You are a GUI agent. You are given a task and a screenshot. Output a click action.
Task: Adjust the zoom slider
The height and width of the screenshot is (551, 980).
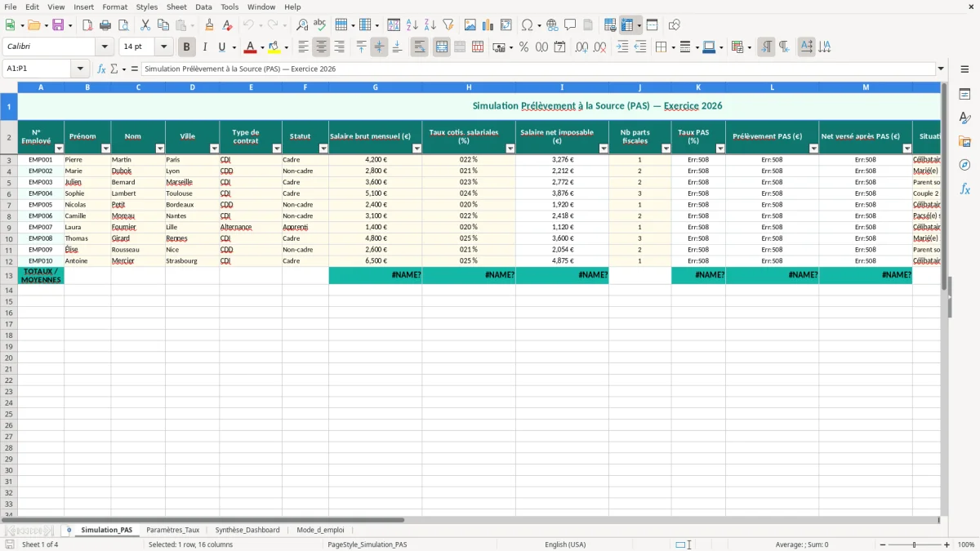pos(915,544)
